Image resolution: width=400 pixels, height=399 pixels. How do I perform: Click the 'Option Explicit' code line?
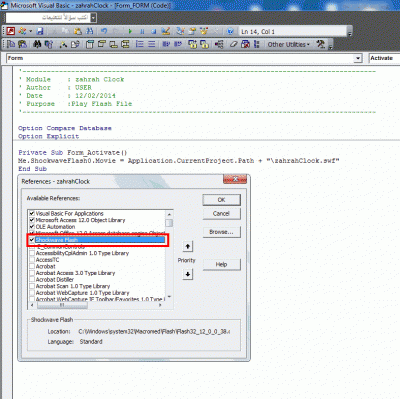tap(48, 136)
